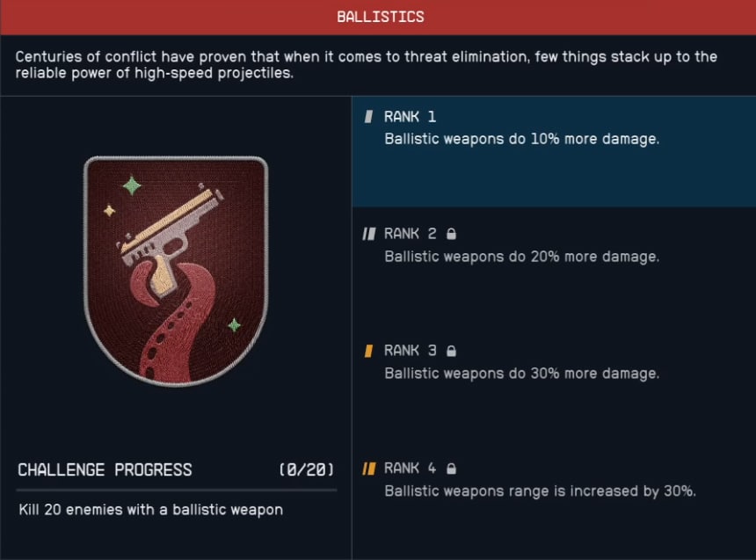Click the lock icon next to Rank 2
Viewport: 756px width, 560px height.
tap(451, 234)
